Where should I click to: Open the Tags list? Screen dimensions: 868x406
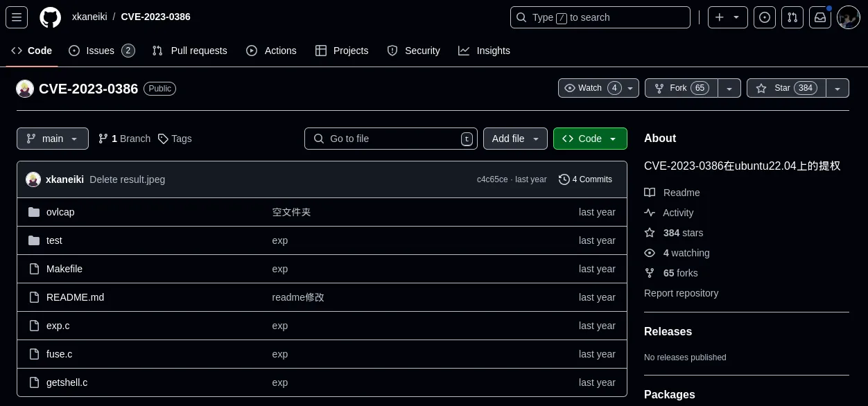(175, 139)
